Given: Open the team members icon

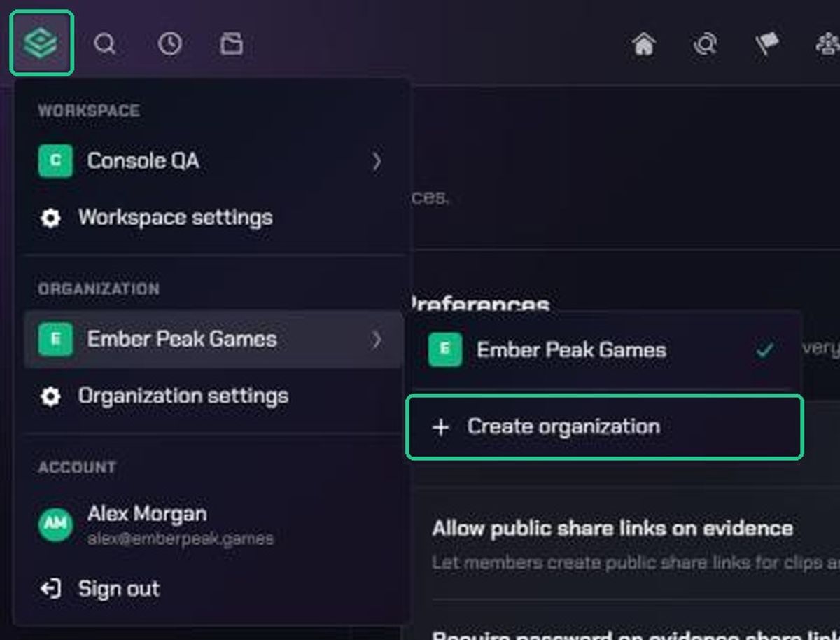Looking at the screenshot, I should (829, 44).
